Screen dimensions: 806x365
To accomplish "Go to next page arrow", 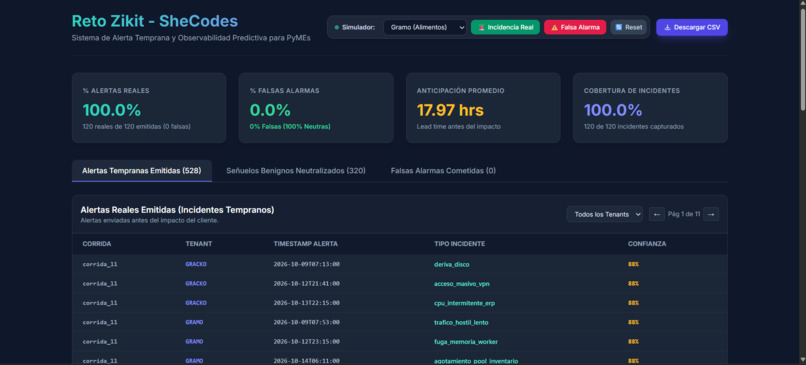I will click(711, 214).
